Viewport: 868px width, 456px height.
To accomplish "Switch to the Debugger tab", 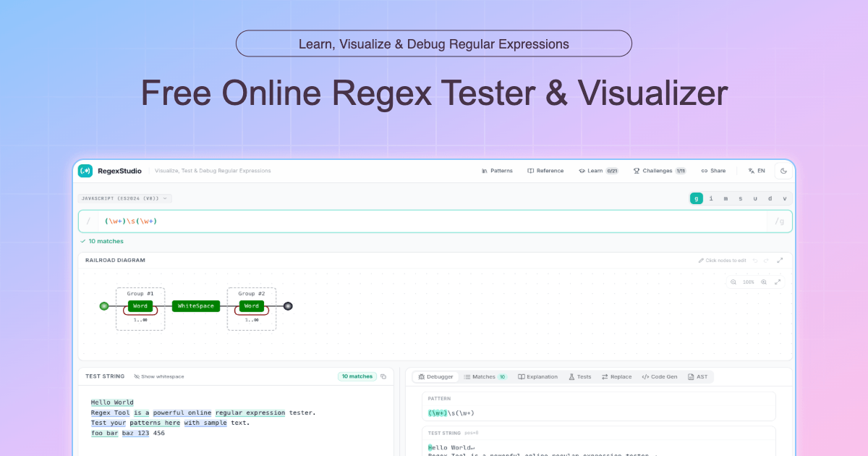I will 435,376.
